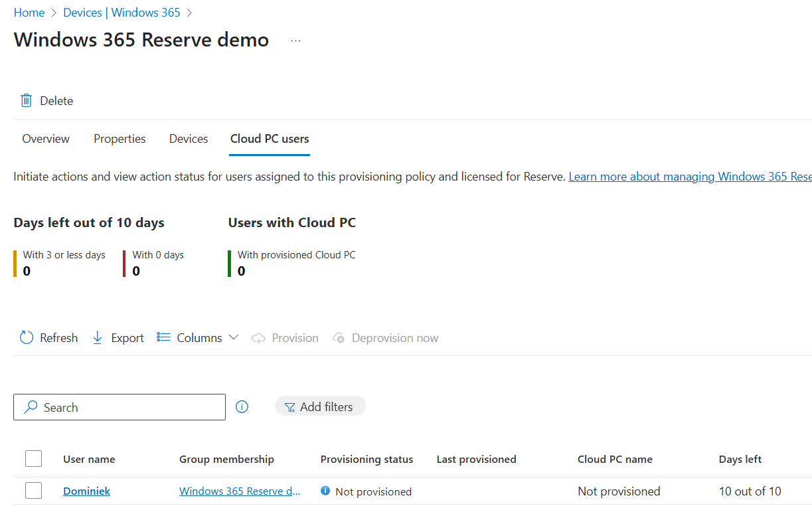Screen dimensions: 812x516
Task: Open the Add filters selector
Action: coord(320,407)
